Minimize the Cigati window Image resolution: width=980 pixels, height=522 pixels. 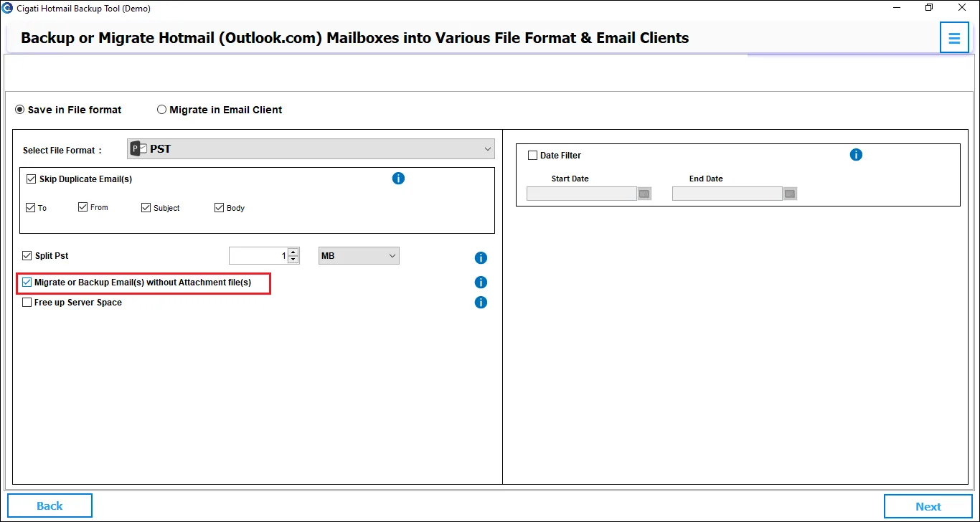point(897,8)
